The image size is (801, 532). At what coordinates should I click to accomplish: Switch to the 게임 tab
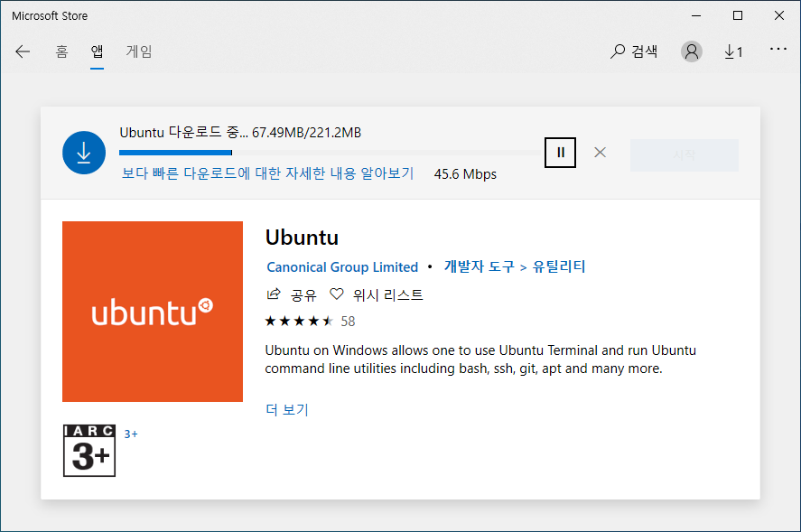tap(139, 51)
